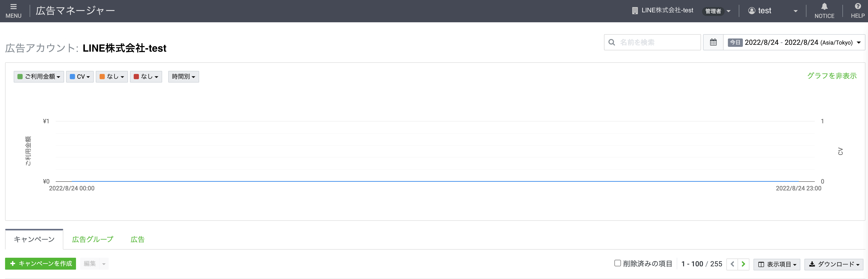The height and width of the screenshot is (279, 868).
Task: Go to next page arrow
Action: [x=743, y=264]
